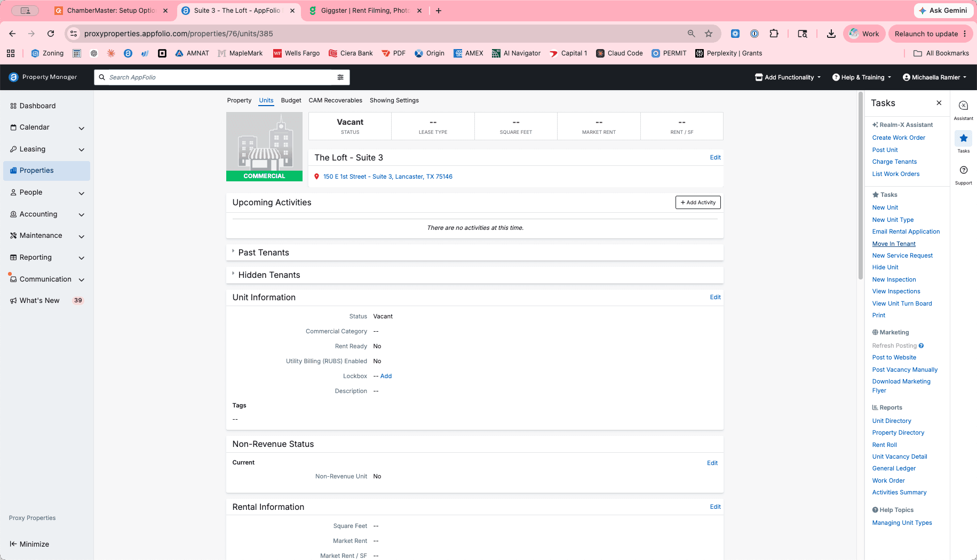Open browser Downloads icon
The width and height of the screenshot is (977, 560).
pos(831,34)
